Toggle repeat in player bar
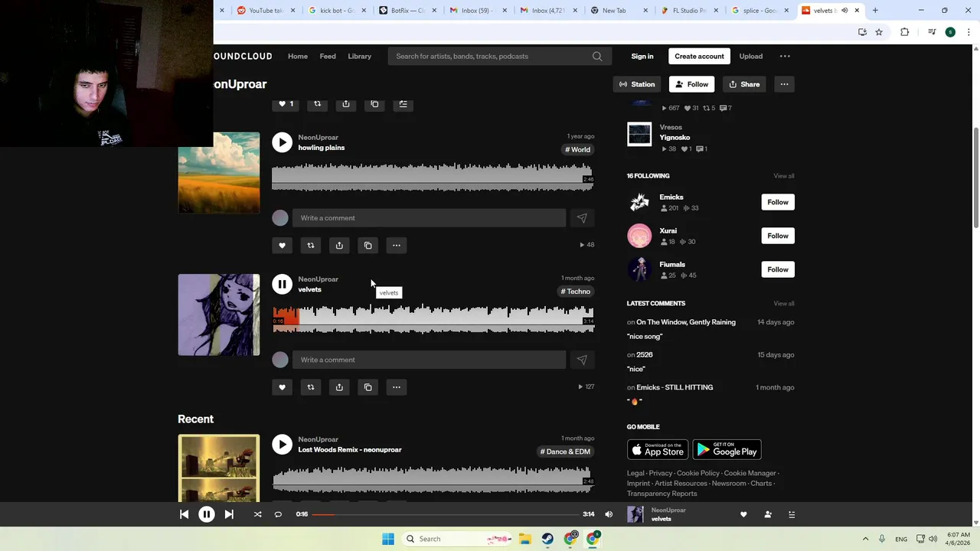The width and height of the screenshot is (980, 551). click(x=278, y=514)
